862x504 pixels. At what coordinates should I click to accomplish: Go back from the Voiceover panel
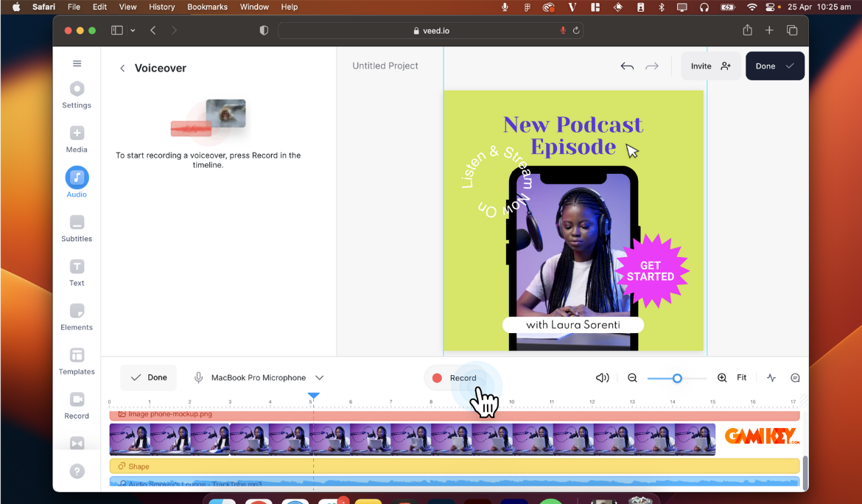click(122, 68)
